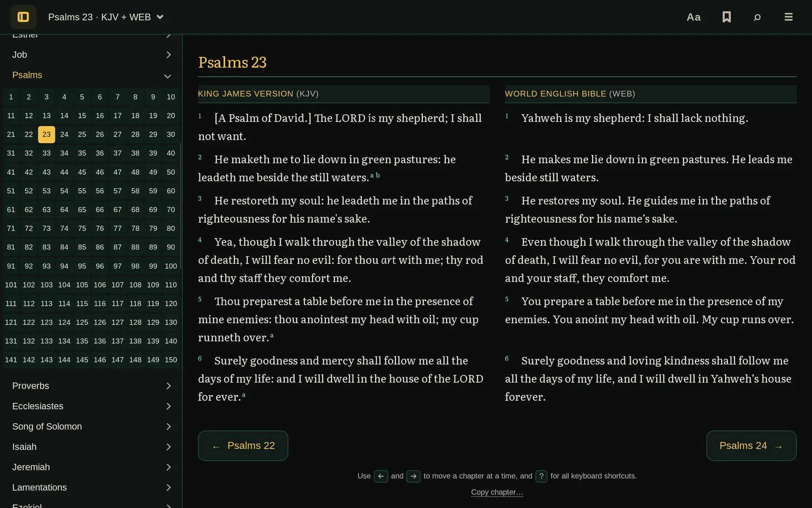812x508 pixels.
Task: Toggle the sidebar panel icon
Action: coord(23,17)
